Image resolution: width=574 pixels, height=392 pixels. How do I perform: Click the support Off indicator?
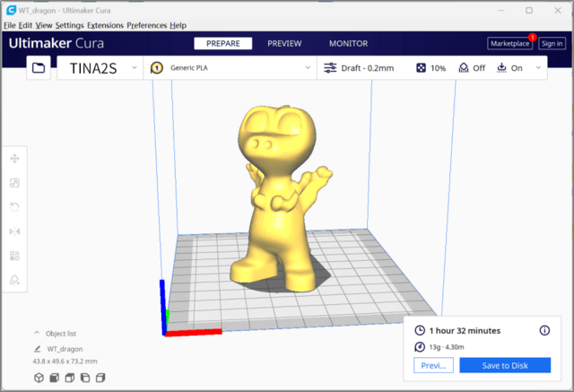tap(471, 67)
